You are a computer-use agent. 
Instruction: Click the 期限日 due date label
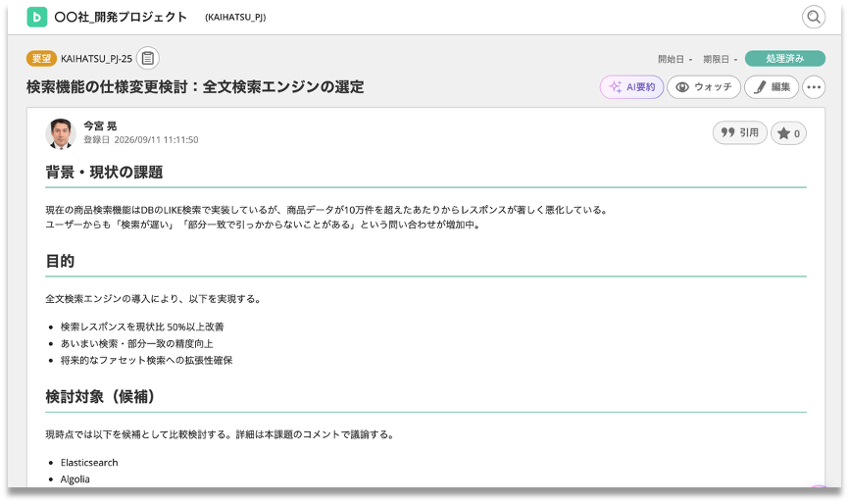(x=716, y=59)
